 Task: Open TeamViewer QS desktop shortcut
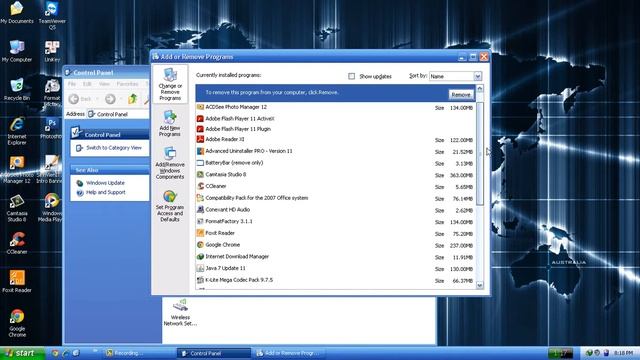(52, 16)
